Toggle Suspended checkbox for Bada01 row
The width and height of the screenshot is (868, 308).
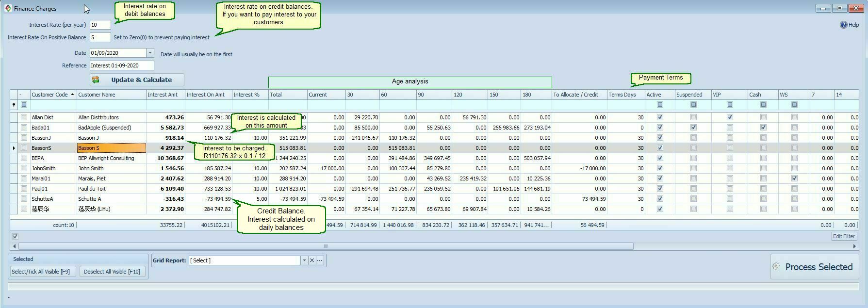tap(693, 128)
